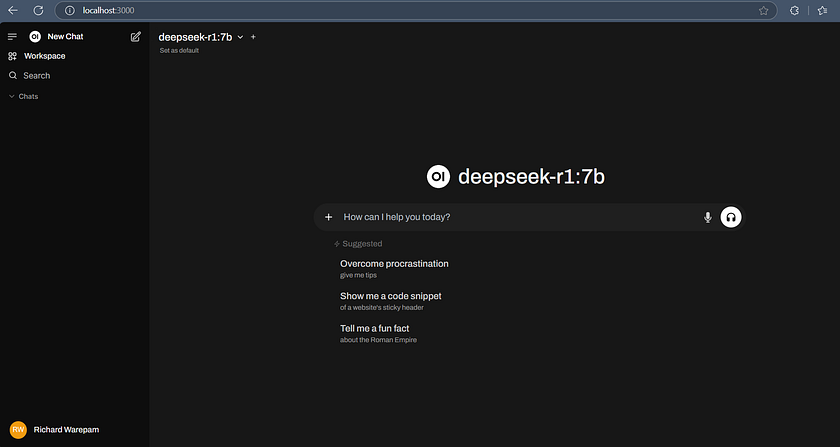
Task: Select the Tell me a fun fact suggestion
Action: click(x=378, y=333)
